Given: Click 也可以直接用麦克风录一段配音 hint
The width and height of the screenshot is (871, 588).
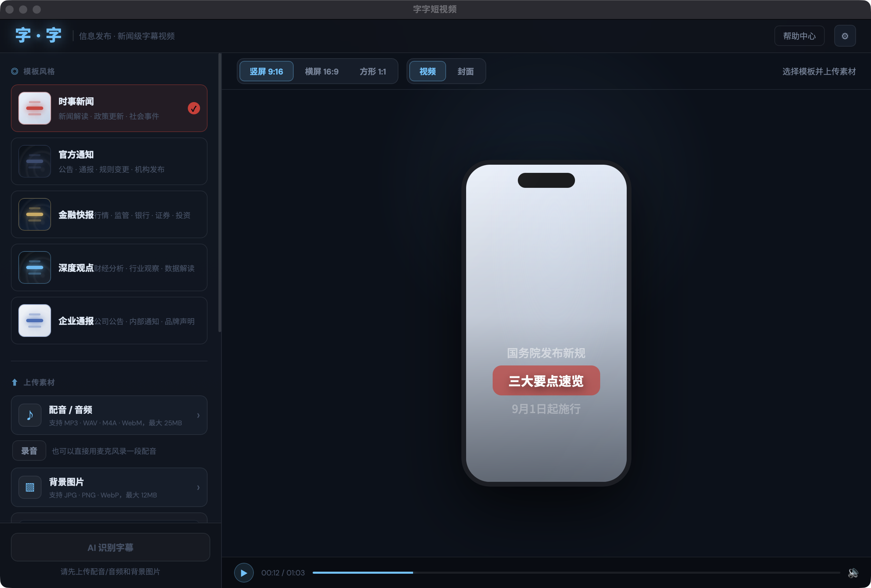Looking at the screenshot, I should coord(104,451).
